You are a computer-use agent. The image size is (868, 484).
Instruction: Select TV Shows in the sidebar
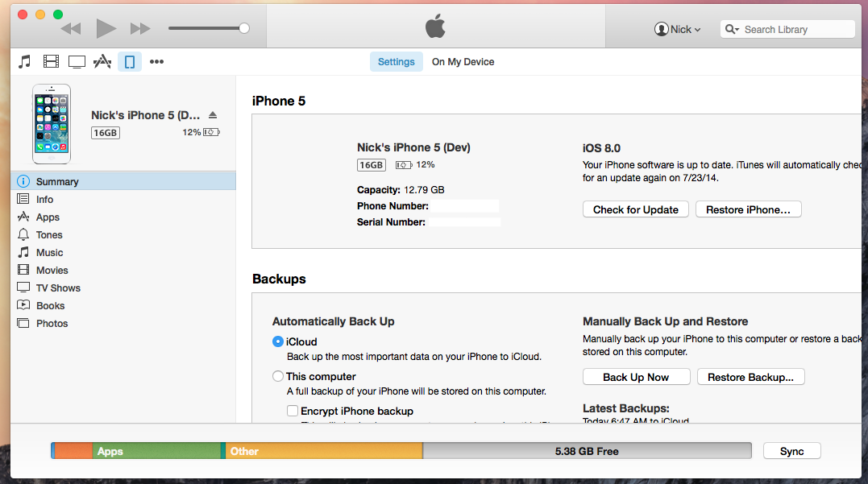click(x=123, y=288)
